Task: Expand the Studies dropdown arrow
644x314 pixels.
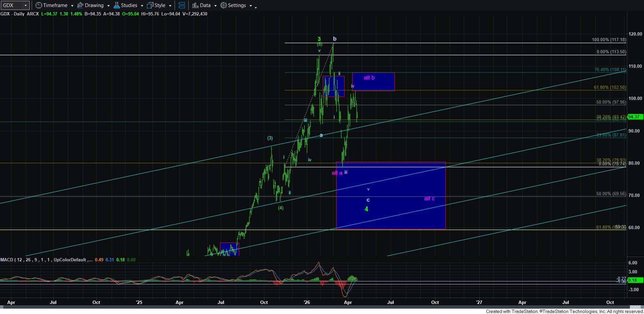Action: [x=142, y=6]
